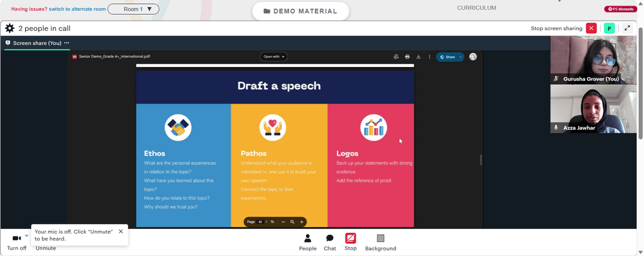Click the PDF magnifier zoom icon
Screen dimensions: 644x256
coord(292,222)
